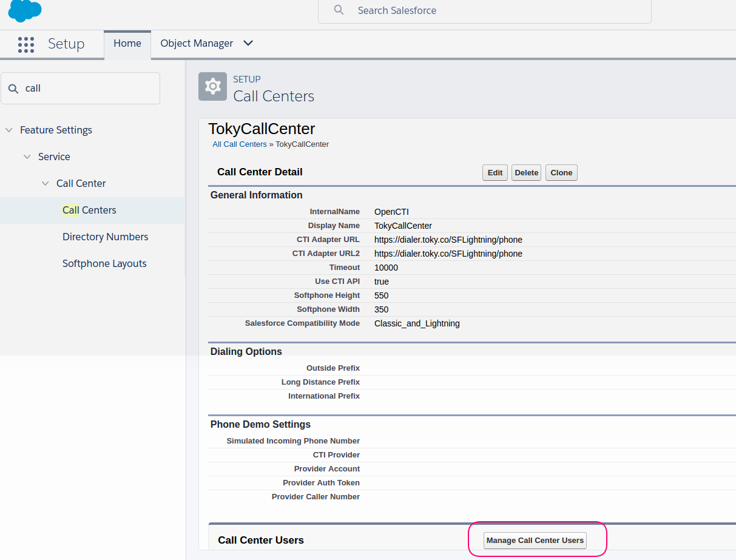
Task: Open Directory Numbers in sidebar
Action: pos(105,237)
